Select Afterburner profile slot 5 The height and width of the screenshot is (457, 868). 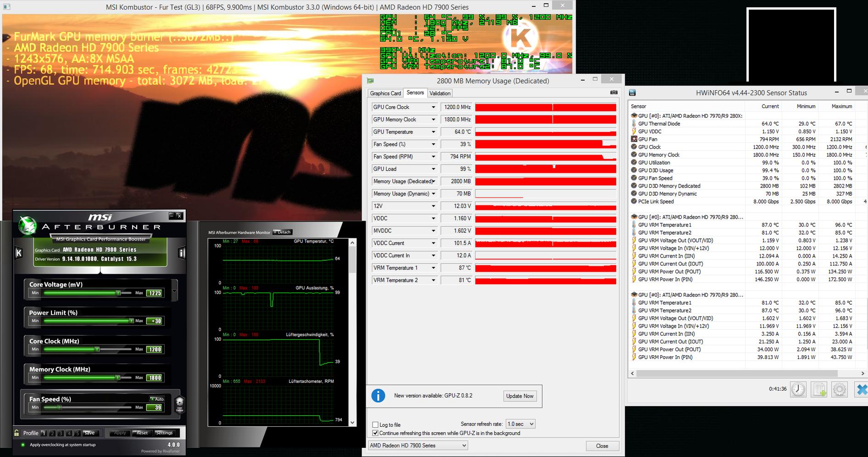point(77,433)
